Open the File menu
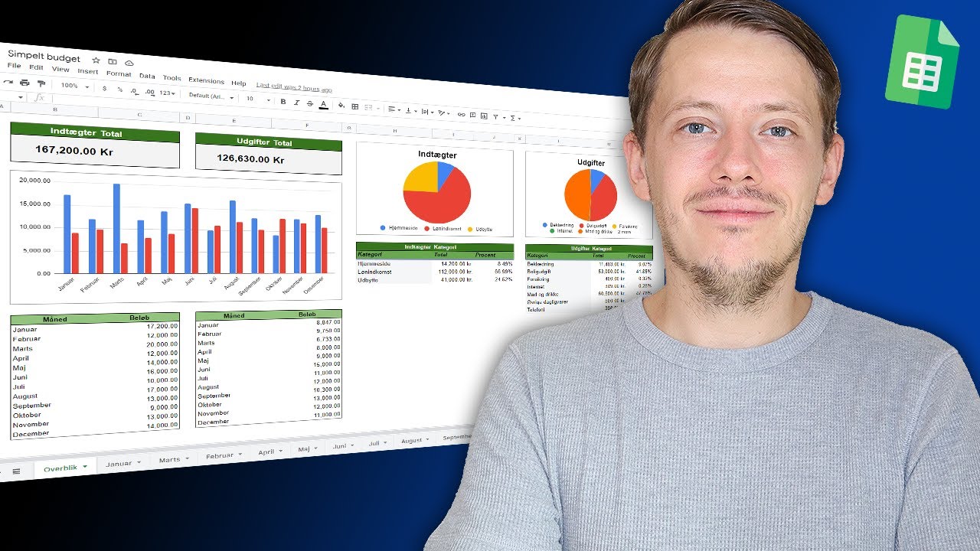 pos(14,66)
